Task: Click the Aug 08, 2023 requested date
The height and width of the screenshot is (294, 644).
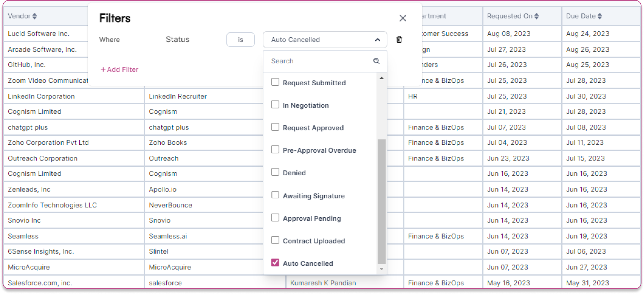Action: (509, 34)
